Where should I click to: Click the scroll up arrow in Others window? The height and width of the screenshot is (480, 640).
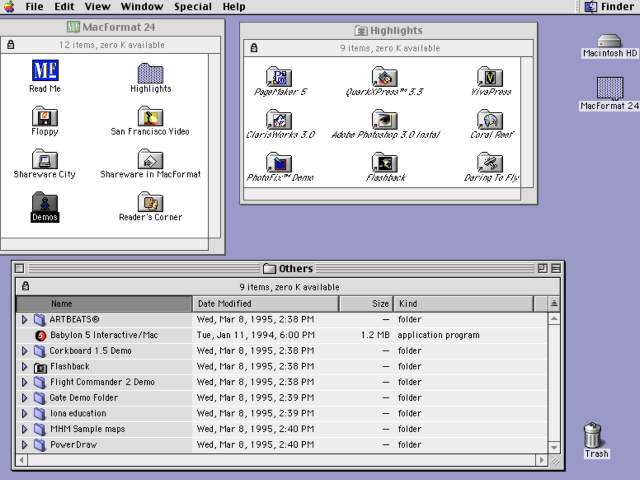554,319
